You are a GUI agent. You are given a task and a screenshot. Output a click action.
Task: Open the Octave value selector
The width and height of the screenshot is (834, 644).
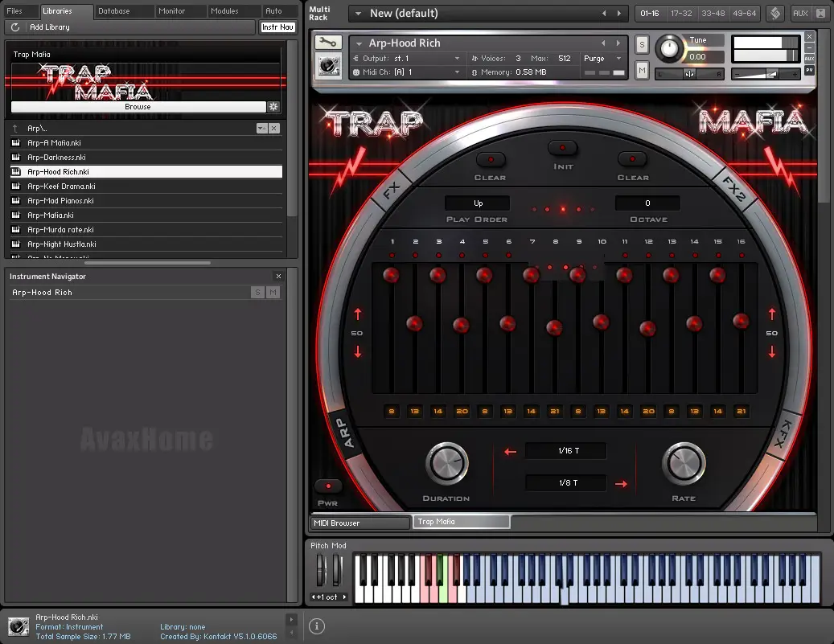(647, 203)
